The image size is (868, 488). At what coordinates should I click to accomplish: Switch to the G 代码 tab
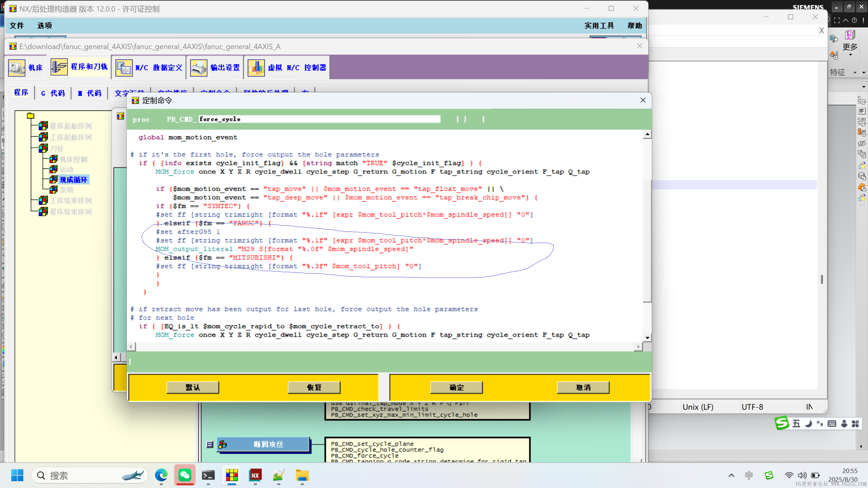coord(53,93)
